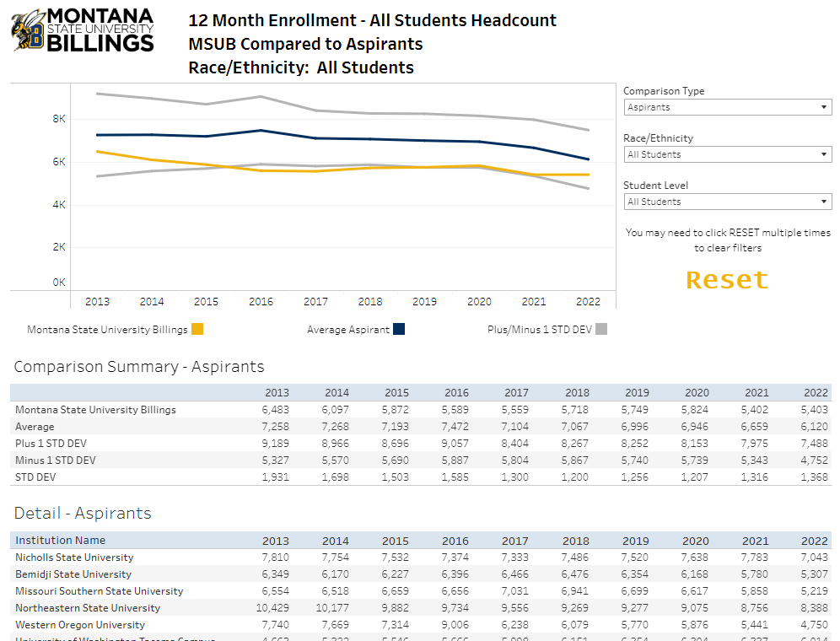Expand the Race/Ethnicity dropdown
The width and height of the screenshot is (840, 641).
click(x=727, y=154)
